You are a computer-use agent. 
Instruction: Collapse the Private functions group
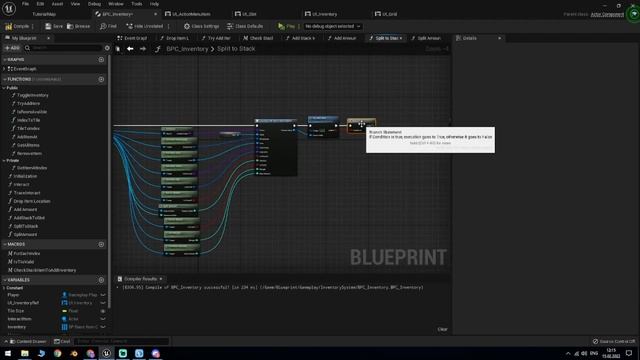point(4,160)
